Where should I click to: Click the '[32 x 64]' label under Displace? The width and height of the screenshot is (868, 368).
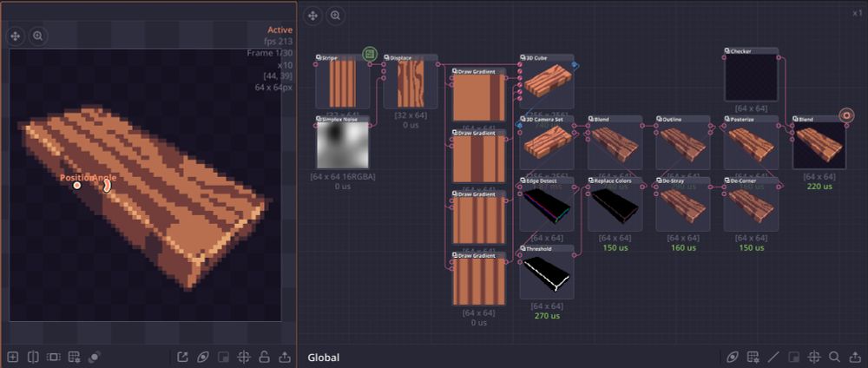(411, 115)
